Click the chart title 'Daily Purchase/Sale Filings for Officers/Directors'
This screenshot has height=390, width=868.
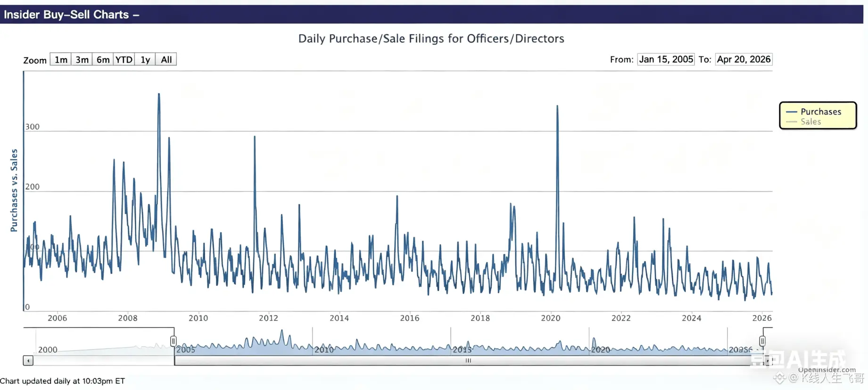click(x=431, y=39)
